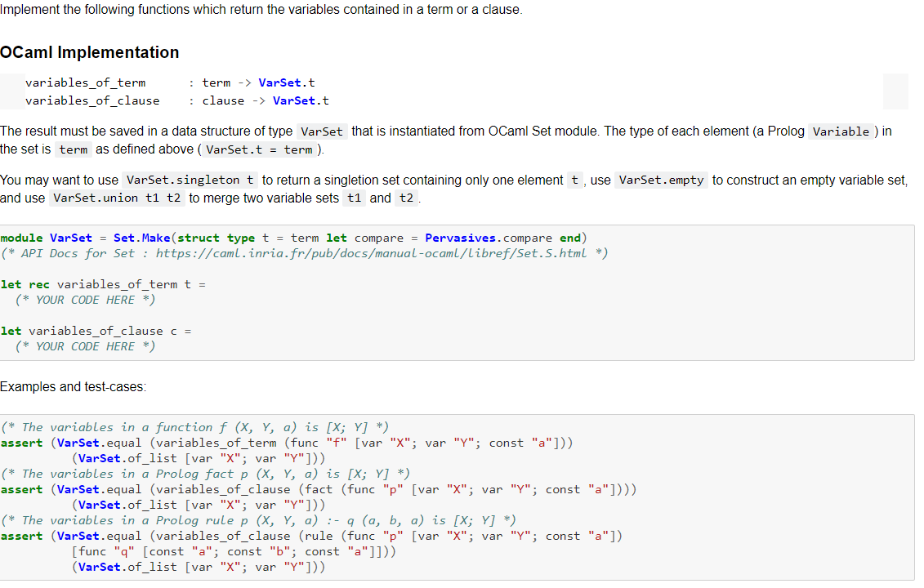This screenshot has height=588, width=924.
Task: Click the term inline code token
Action: [74, 149]
